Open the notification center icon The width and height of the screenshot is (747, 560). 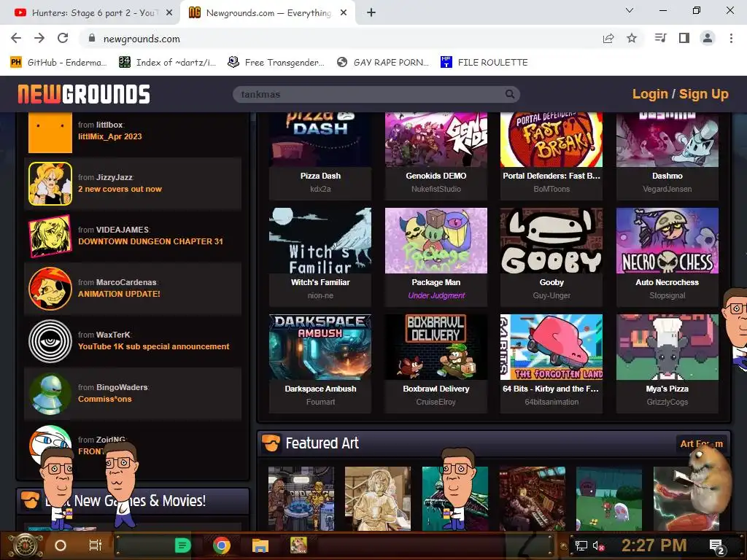click(717, 546)
